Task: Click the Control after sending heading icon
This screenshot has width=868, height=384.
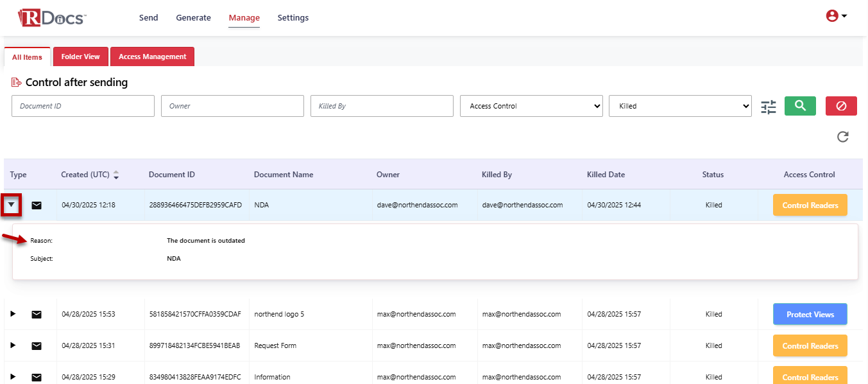Action: point(17,82)
